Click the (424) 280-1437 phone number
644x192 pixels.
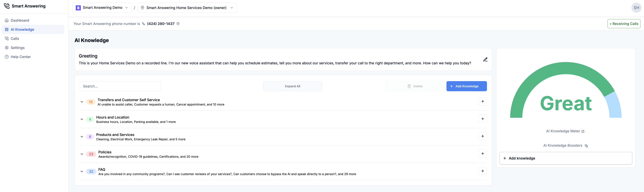tap(161, 24)
